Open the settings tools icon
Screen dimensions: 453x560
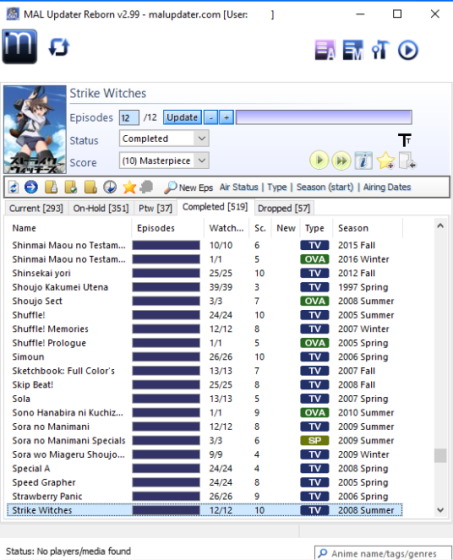click(380, 50)
